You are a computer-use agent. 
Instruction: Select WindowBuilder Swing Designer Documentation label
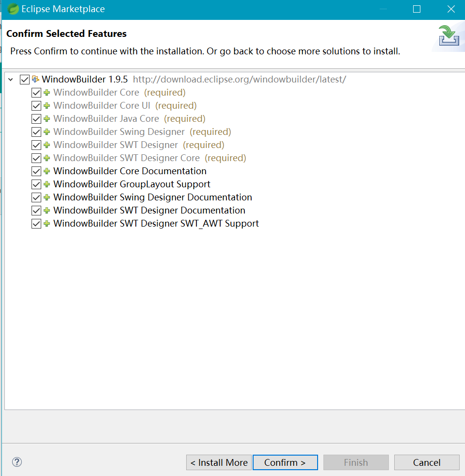153,197
